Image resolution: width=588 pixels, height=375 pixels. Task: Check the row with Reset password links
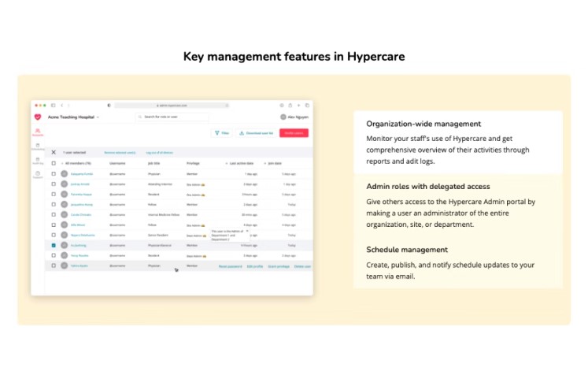pos(54,265)
